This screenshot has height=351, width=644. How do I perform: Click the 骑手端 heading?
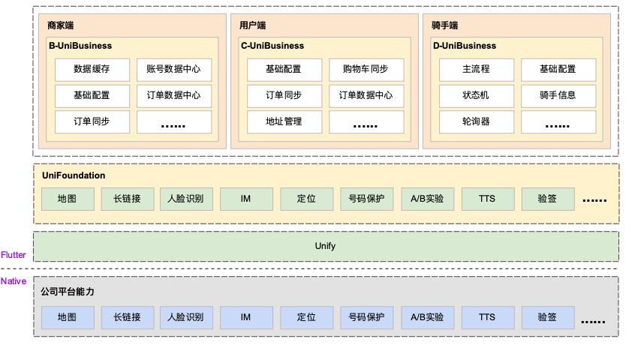[445, 25]
